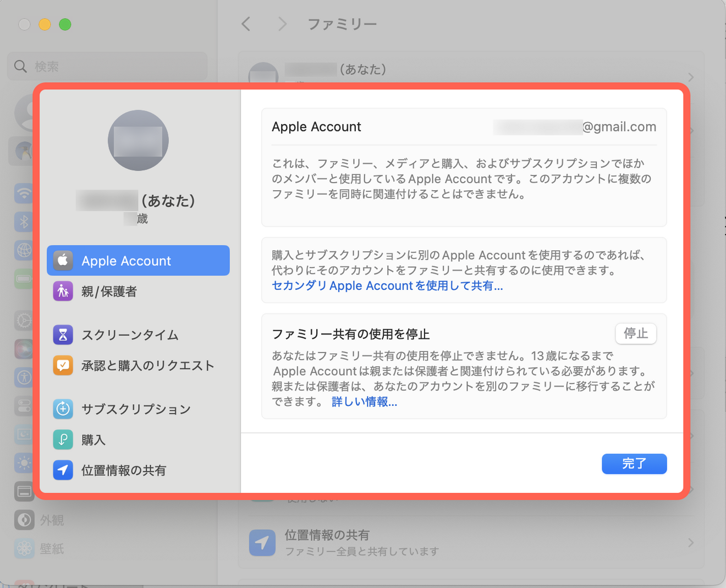Open the スクリーンタイム hourglass icon
The width and height of the screenshot is (726, 588).
63,334
